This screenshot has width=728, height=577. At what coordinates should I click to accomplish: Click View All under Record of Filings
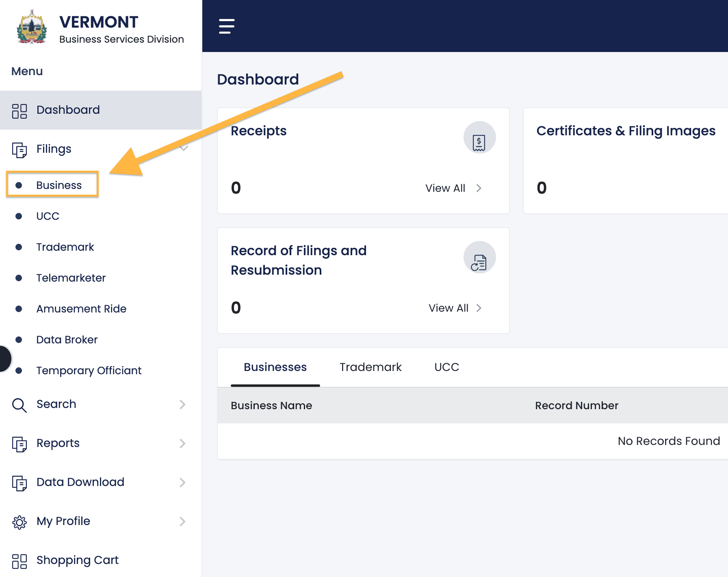tap(448, 308)
